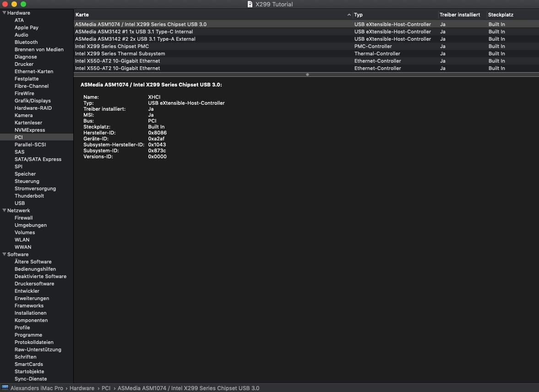The height and width of the screenshot is (392, 539).
Task: Open the Drucker entry
Action: pyautogui.click(x=24, y=64)
